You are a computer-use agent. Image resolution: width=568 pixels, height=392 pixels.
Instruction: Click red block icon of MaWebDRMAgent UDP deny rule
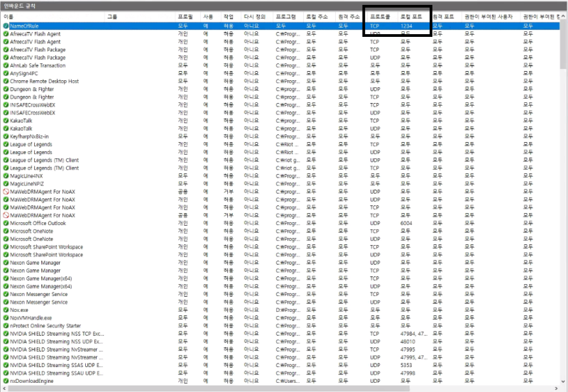point(6,192)
